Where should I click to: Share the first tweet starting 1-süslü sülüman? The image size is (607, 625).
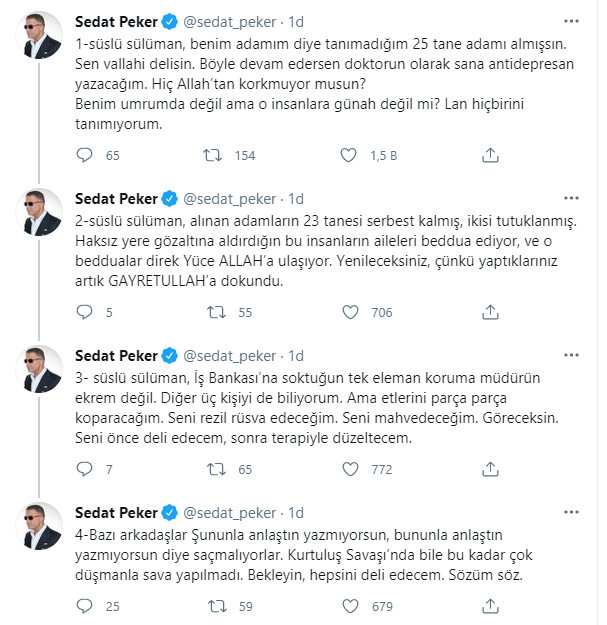point(490,155)
